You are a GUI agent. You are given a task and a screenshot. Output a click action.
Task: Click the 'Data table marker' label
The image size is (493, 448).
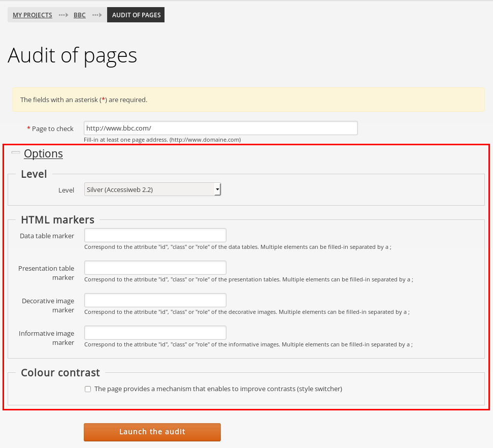click(x=47, y=236)
